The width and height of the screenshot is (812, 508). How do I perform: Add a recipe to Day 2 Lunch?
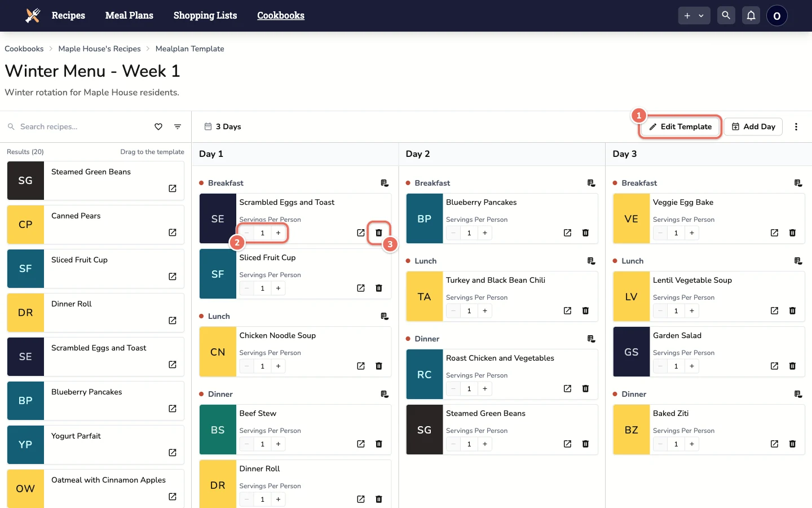click(591, 261)
